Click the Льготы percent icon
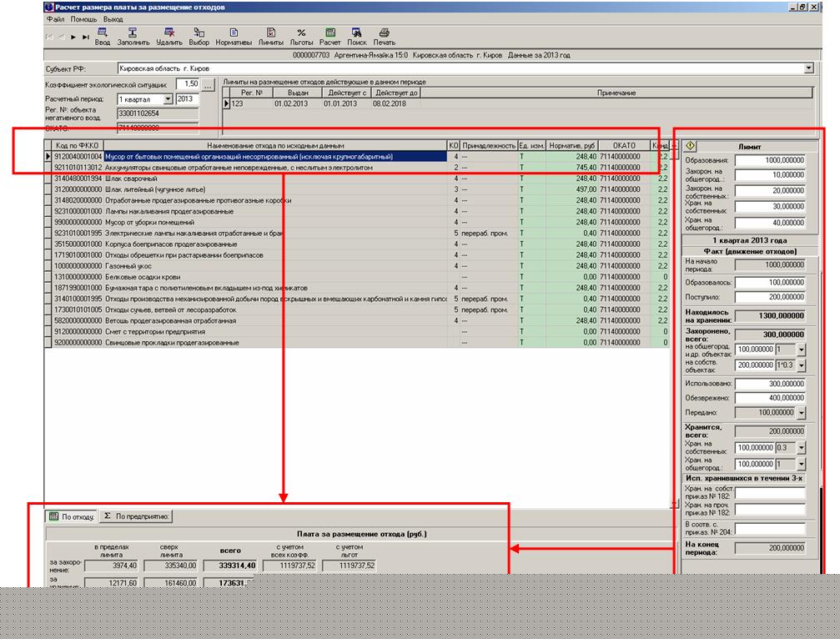This screenshot has height=639, width=840. tap(301, 33)
